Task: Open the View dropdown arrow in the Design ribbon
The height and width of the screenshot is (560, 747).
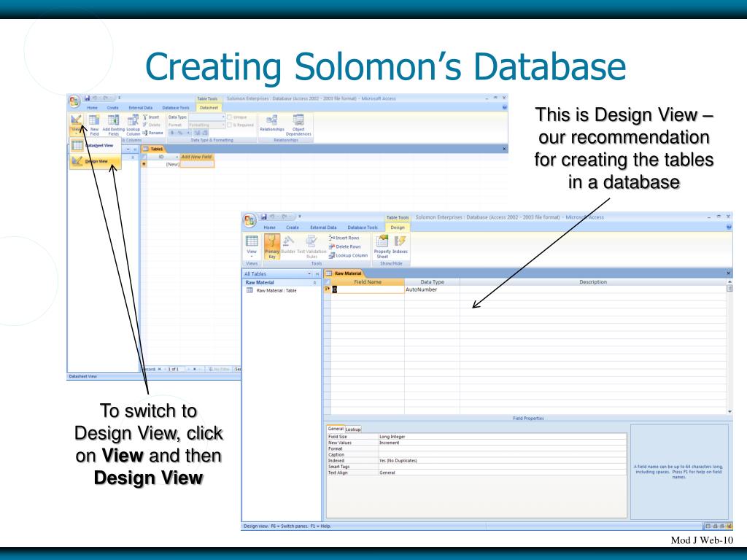Action: [252, 257]
